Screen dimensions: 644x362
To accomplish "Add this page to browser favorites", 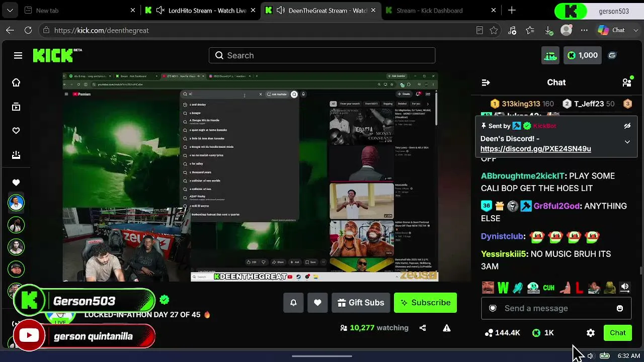I will click(x=494, y=30).
